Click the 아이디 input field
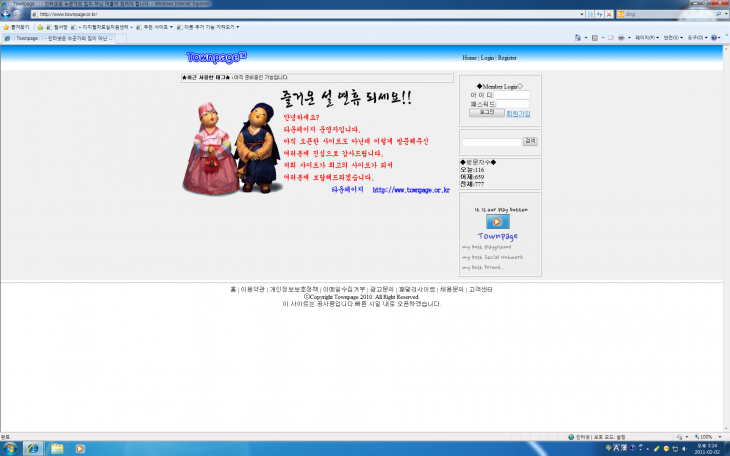 point(512,95)
